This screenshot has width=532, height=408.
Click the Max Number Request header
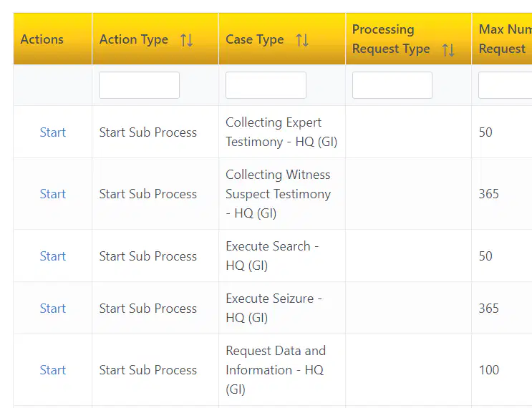tap(506, 39)
